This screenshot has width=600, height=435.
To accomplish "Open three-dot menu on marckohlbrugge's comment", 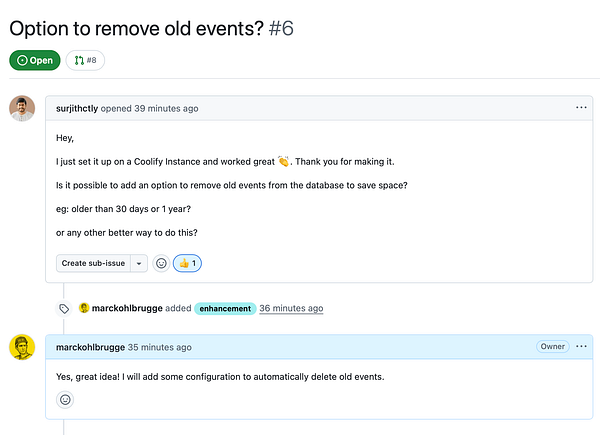I will (581, 347).
